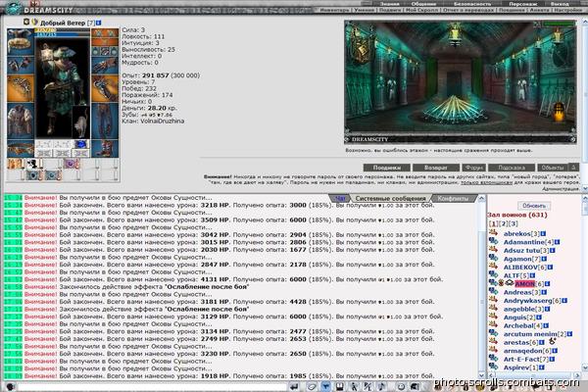Click the Объекты button
Viewport: 588px width, 392px height.
(553, 168)
